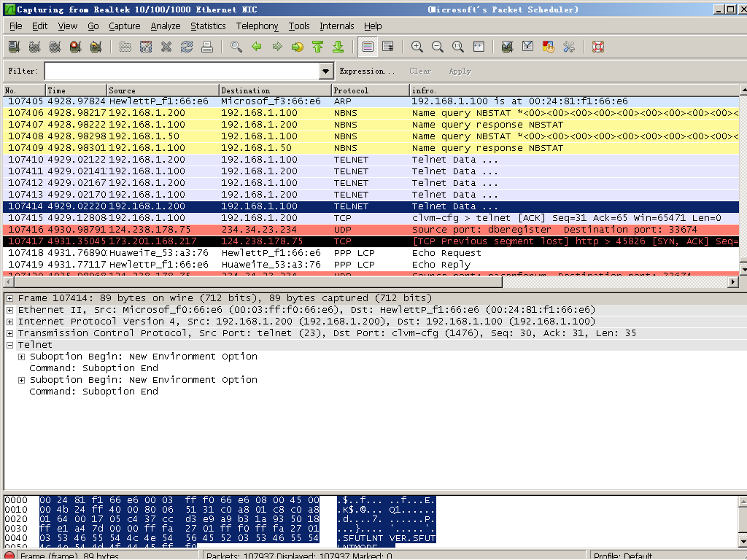Zoom to normal size icon

tap(458, 47)
